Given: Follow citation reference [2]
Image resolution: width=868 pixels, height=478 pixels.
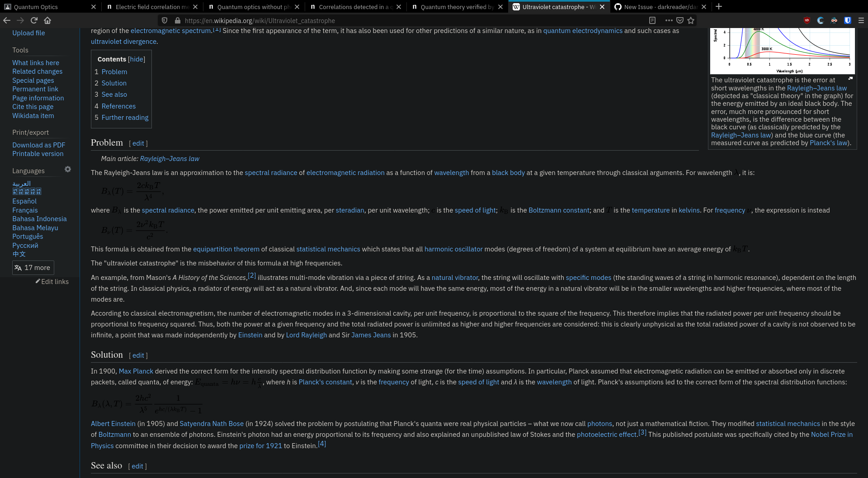Looking at the screenshot, I should (x=252, y=275).
